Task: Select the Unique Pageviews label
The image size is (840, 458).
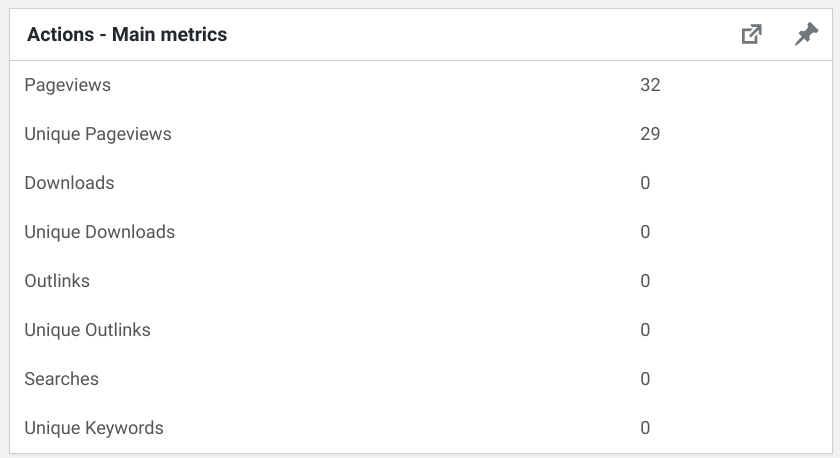Action: [x=98, y=134]
